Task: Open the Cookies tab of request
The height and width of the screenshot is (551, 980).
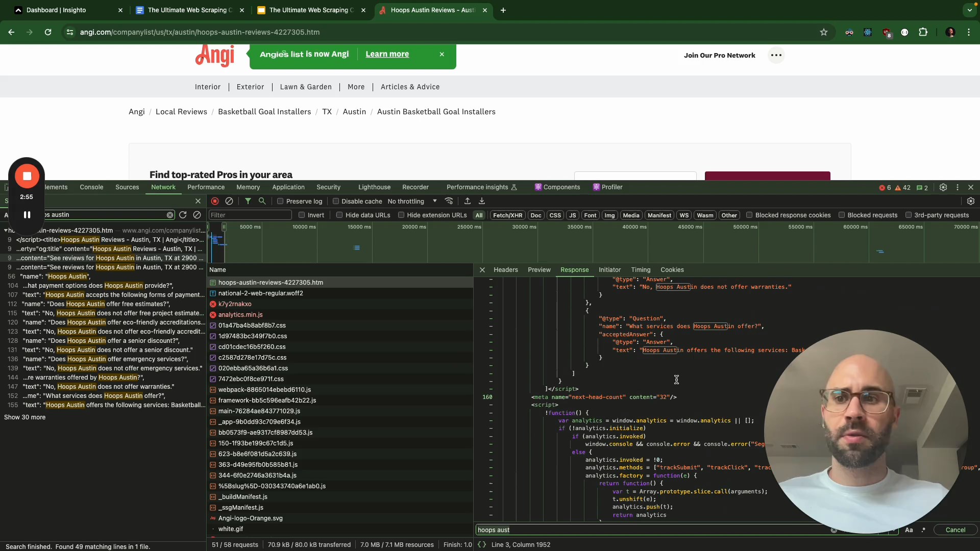Action: pos(672,270)
